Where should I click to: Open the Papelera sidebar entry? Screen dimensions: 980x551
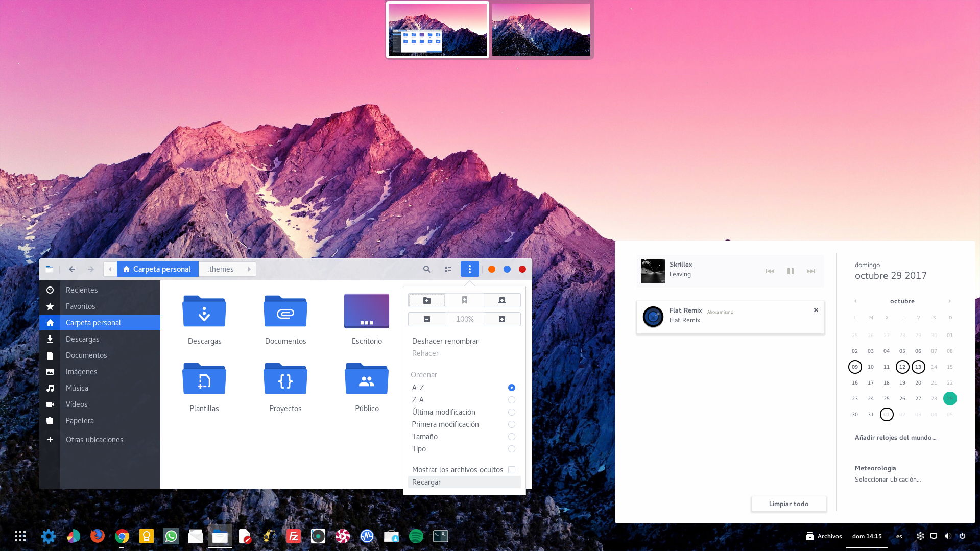tap(100, 421)
